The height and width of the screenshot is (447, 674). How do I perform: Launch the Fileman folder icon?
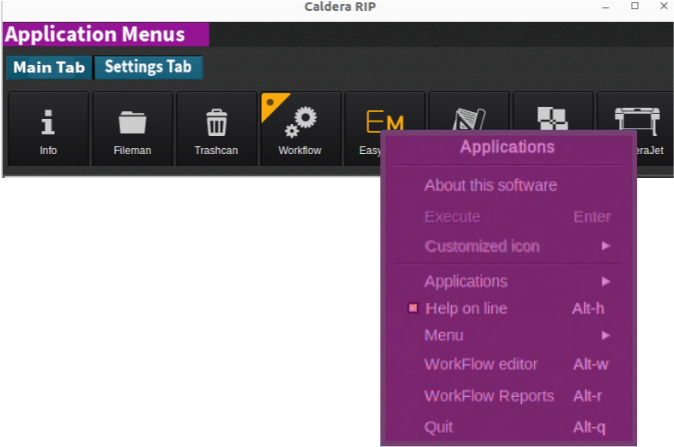[x=132, y=129]
